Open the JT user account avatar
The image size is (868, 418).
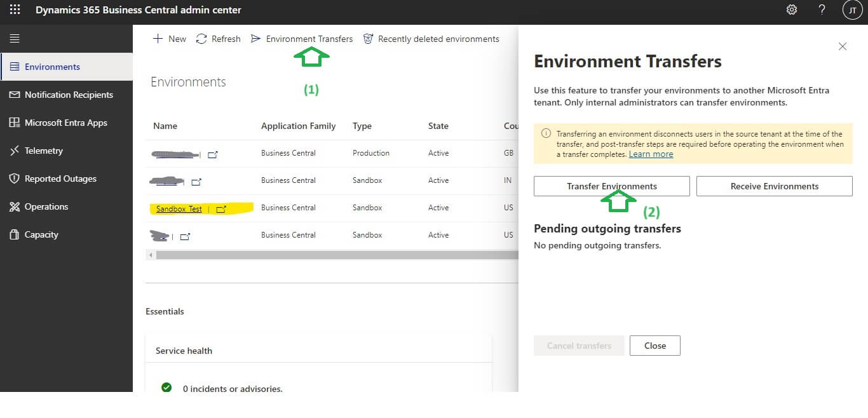(x=852, y=10)
